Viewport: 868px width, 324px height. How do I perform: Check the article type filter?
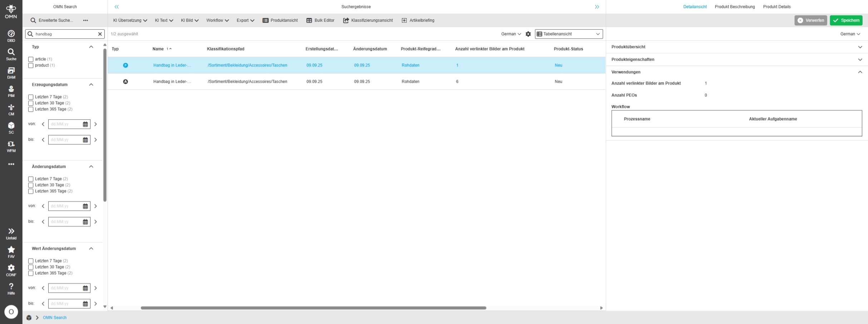(31, 59)
